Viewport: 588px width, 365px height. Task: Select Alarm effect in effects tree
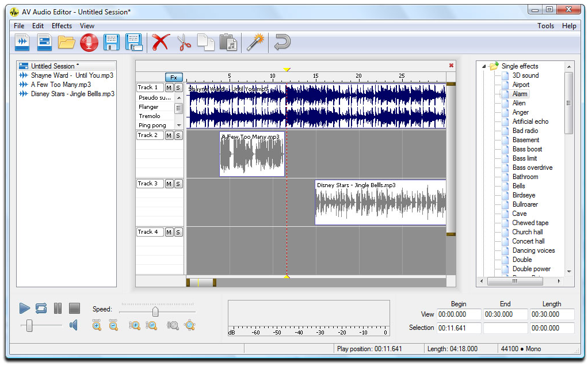[520, 94]
